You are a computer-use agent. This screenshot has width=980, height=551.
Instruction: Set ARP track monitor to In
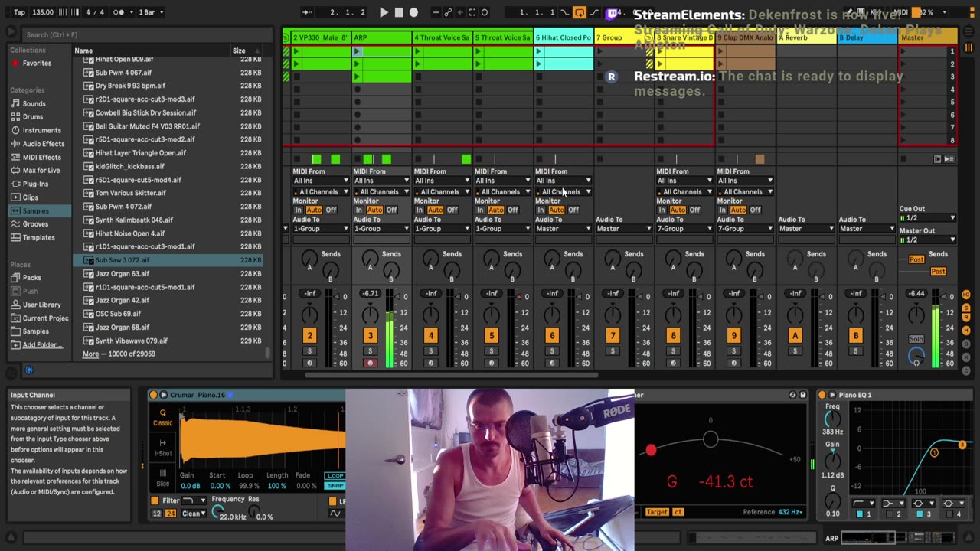[x=358, y=210]
